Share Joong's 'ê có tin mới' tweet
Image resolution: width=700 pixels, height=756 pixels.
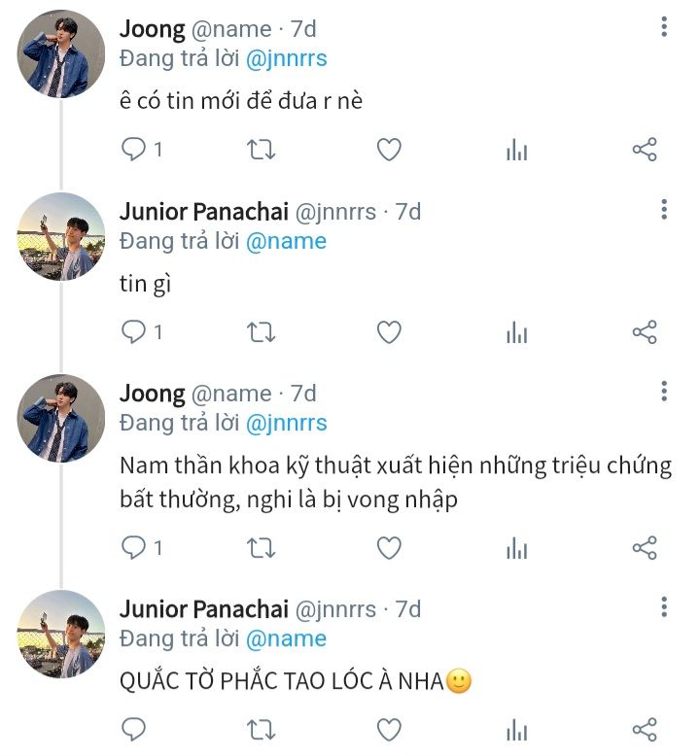click(645, 150)
